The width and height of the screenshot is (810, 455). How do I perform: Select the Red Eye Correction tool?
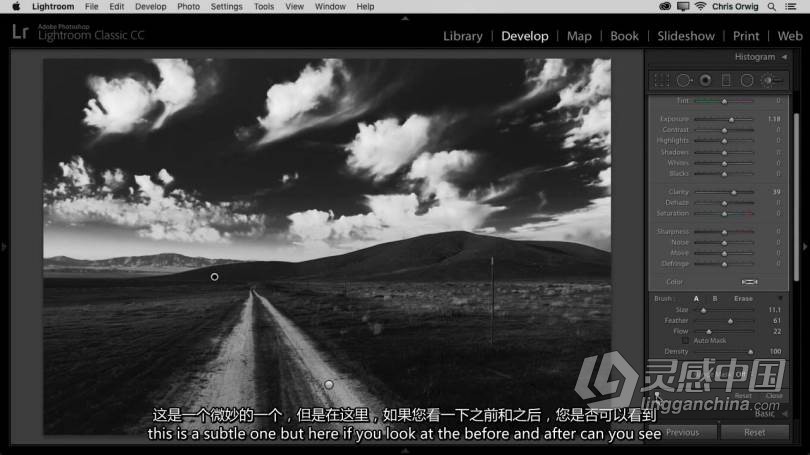[705, 80]
